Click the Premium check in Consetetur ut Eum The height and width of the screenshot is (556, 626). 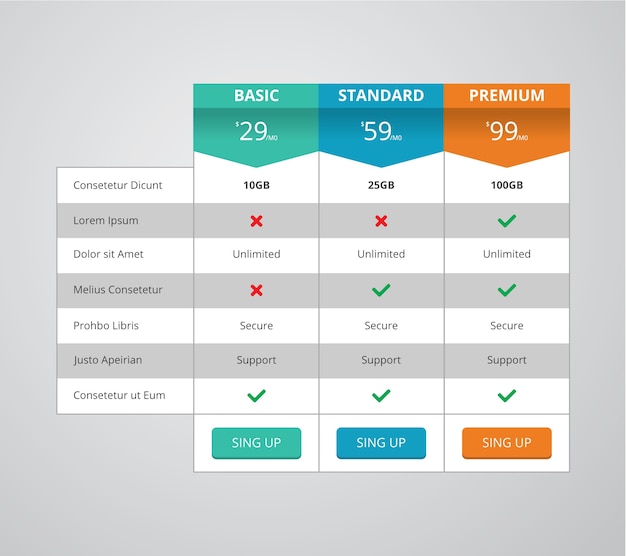pyautogui.click(x=507, y=396)
